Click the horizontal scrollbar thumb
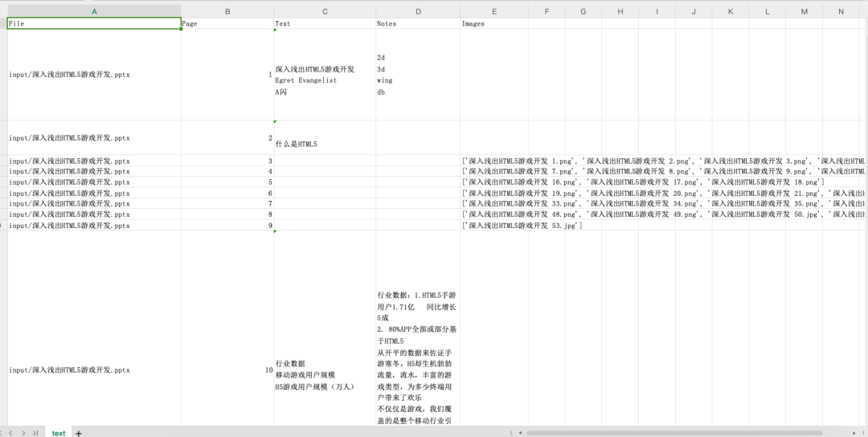 [x=674, y=433]
